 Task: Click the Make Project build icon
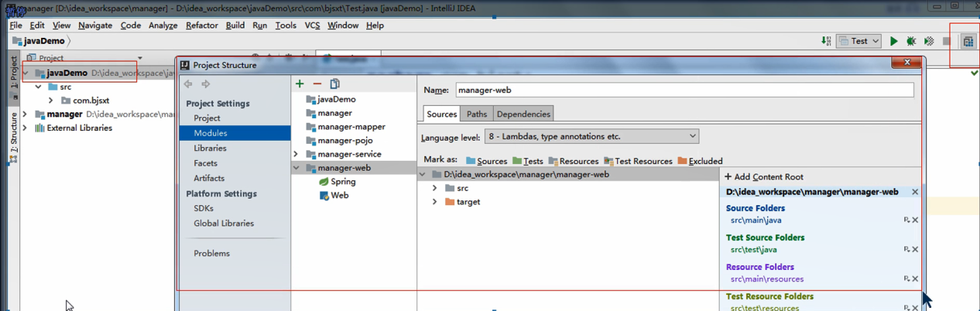click(x=826, y=41)
